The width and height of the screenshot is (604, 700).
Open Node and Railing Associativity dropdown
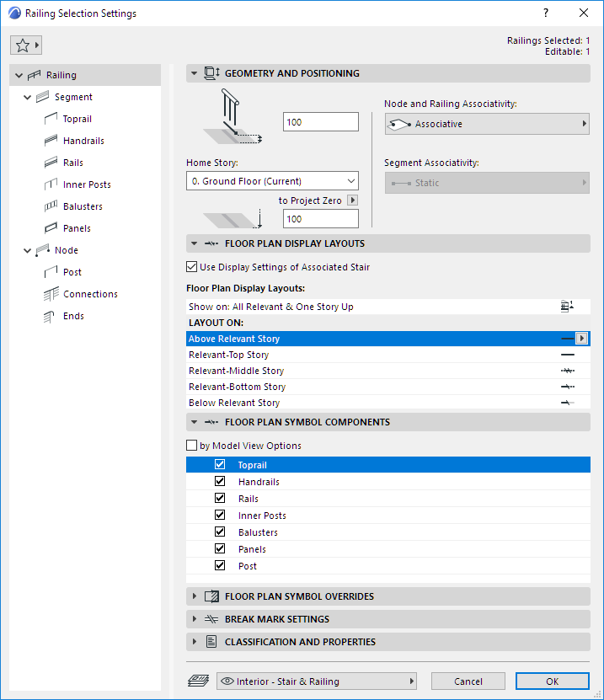coord(486,124)
